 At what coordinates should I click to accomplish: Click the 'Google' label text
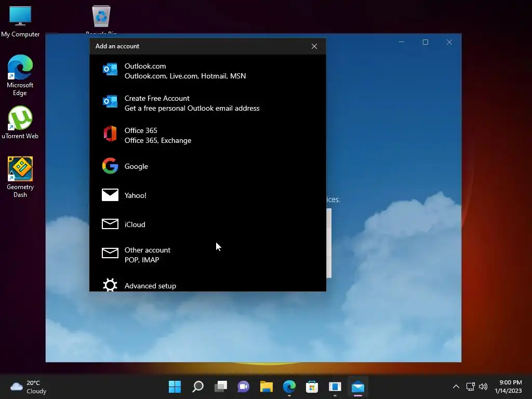pyautogui.click(x=136, y=166)
